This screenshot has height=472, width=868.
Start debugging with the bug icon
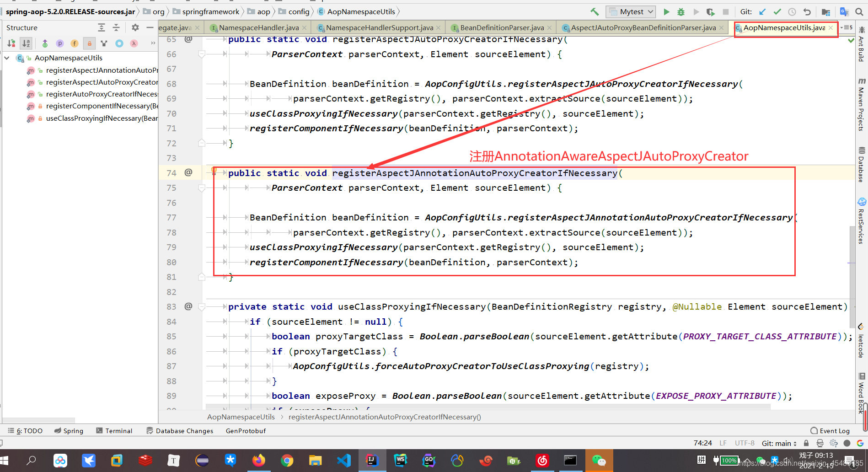(x=681, y=11)
